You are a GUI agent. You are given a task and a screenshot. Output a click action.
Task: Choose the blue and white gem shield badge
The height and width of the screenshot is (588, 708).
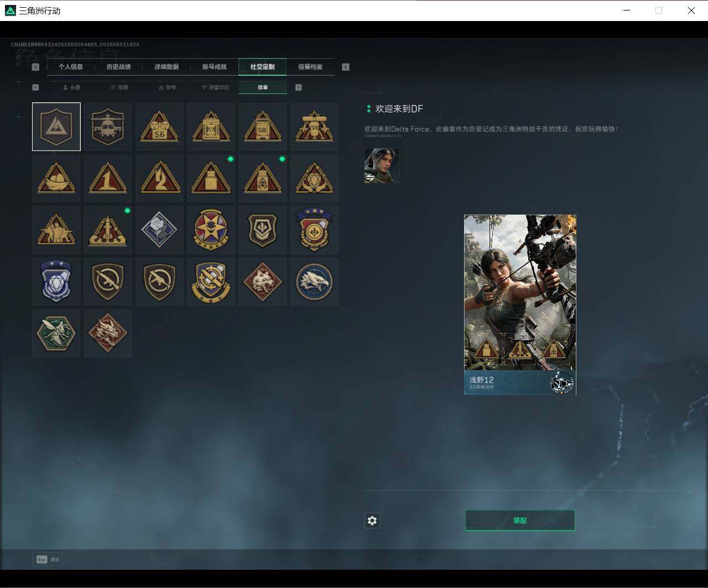tap(56, 282)
